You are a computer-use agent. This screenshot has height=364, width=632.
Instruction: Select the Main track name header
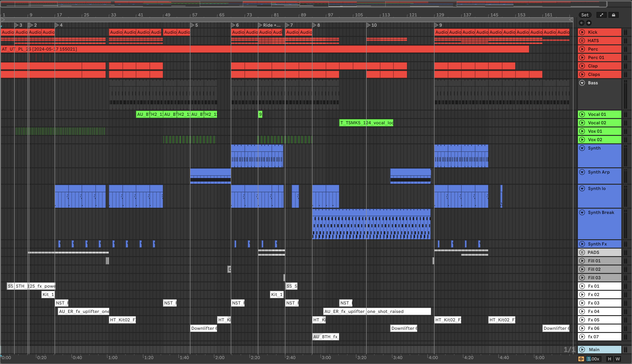tap(600, 350)
